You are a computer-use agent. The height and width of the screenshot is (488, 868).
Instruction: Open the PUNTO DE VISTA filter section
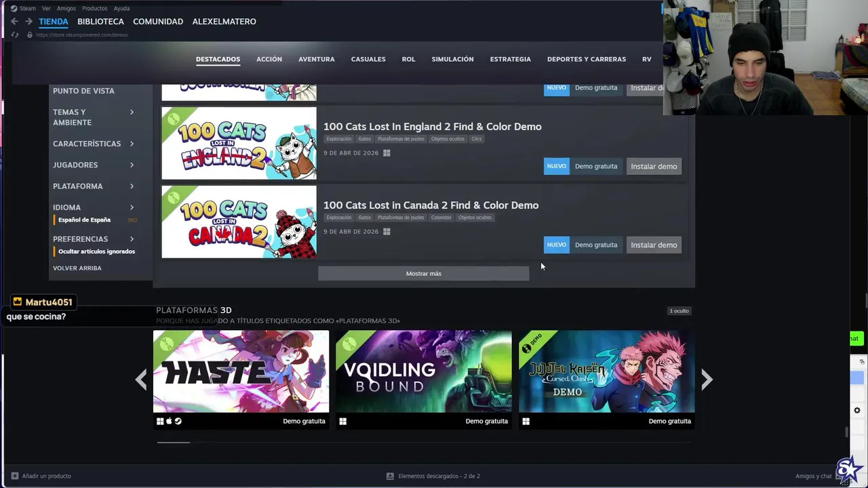84,91
